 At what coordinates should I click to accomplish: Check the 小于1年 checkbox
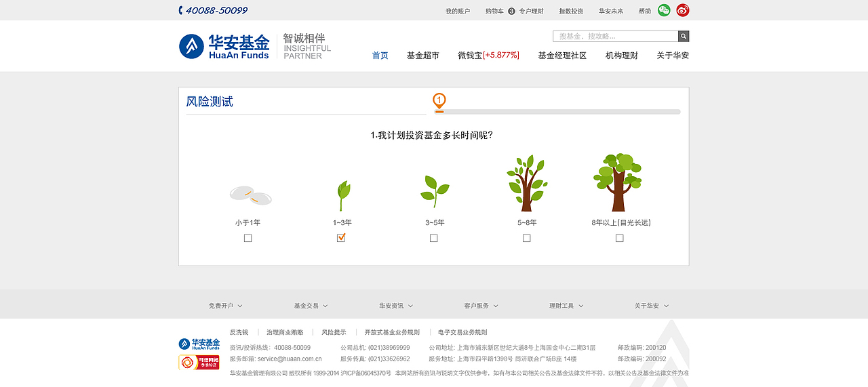[248, 238]
